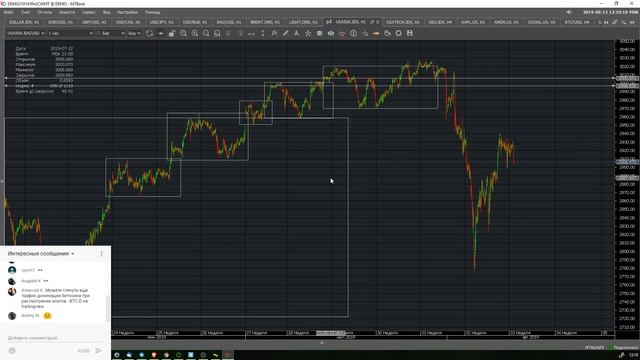
Task: Open the Отчеты menu
Action: [x=44, y=12]
